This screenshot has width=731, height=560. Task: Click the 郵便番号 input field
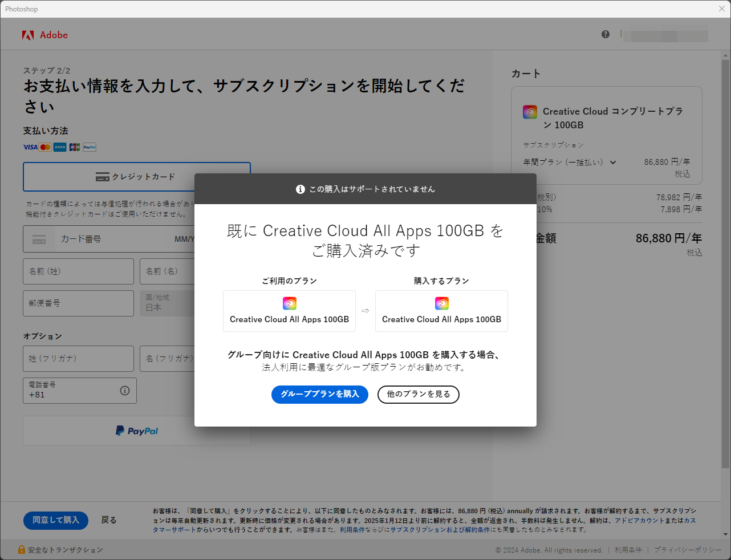click(x=79, y=303)
